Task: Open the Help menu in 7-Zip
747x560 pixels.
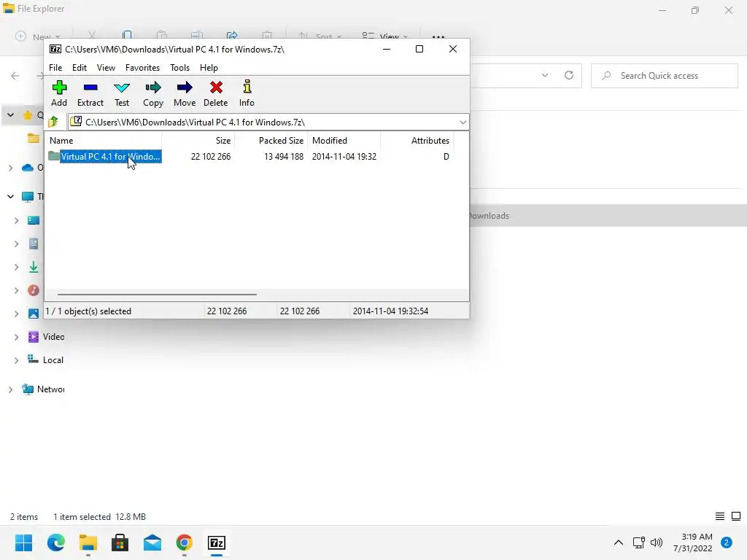Action: coord(209,68)
